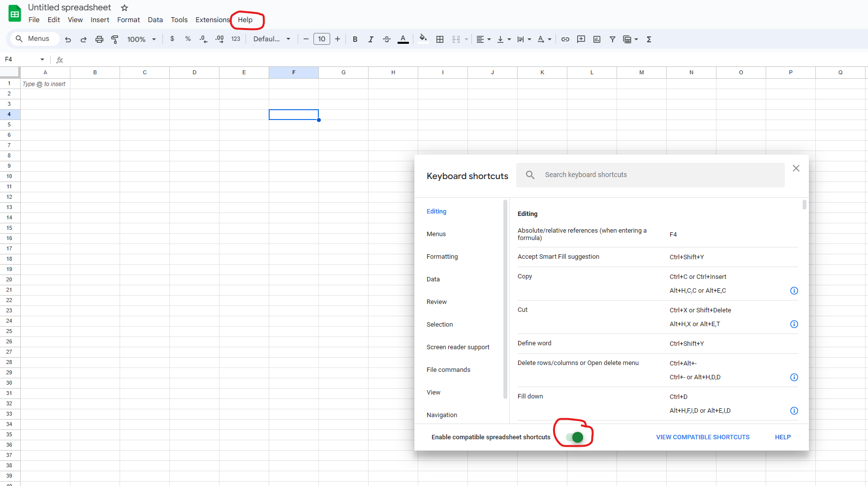Click VIEW COMPATIBLE SHORTCUTS link

coord(703,437)
